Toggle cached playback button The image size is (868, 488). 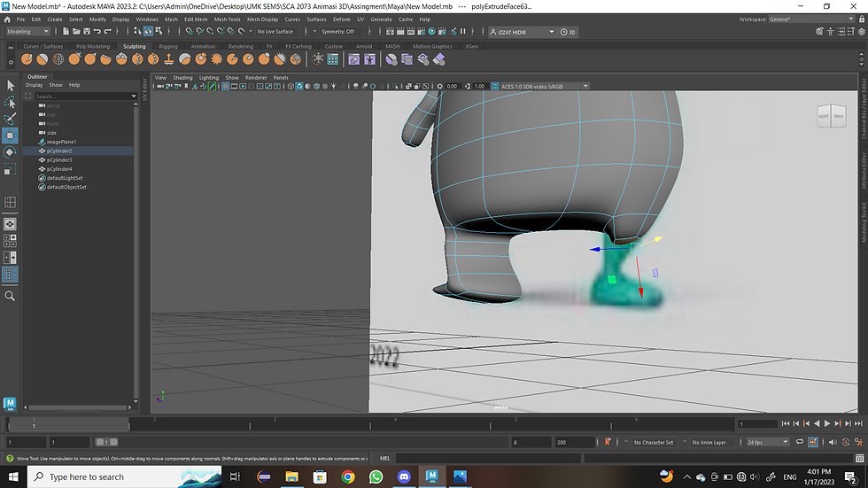point(813,442)
